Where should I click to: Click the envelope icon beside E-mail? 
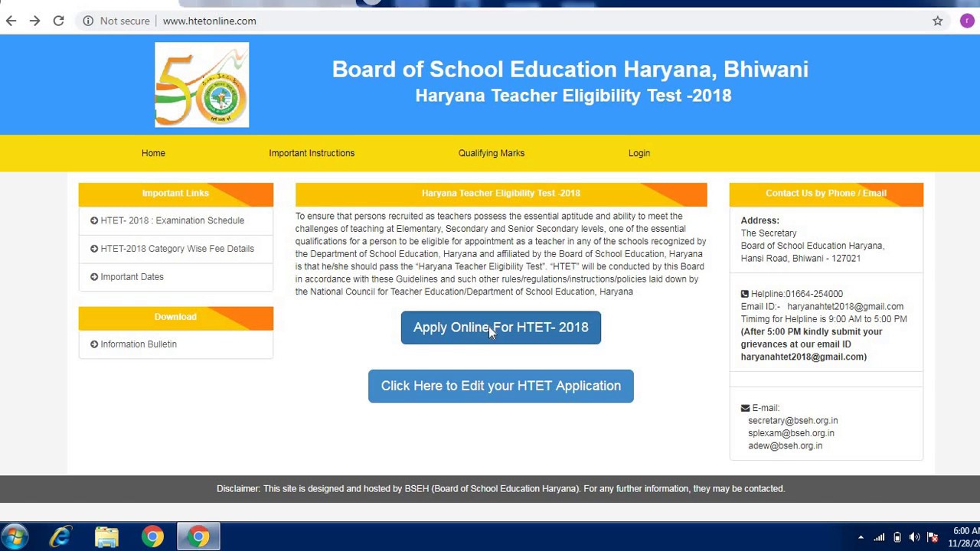(x=745, y=408)
